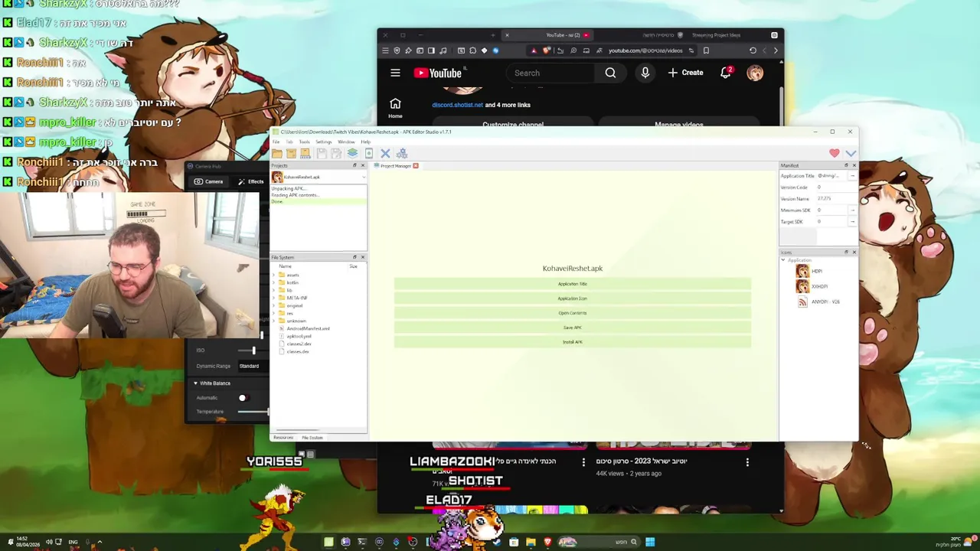
Task: Expand the res folder
Action: [273, 313]
